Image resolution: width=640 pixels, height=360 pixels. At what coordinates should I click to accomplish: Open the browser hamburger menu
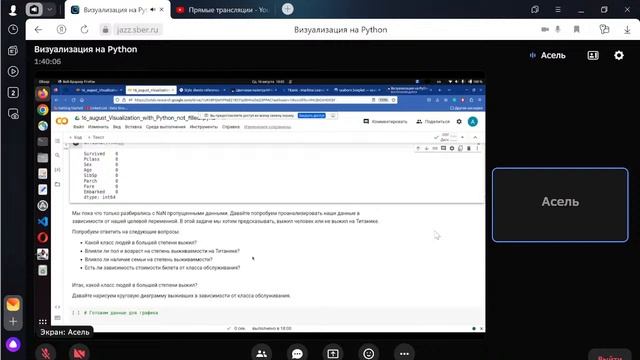pyautogui.click(x=558, y=9)
